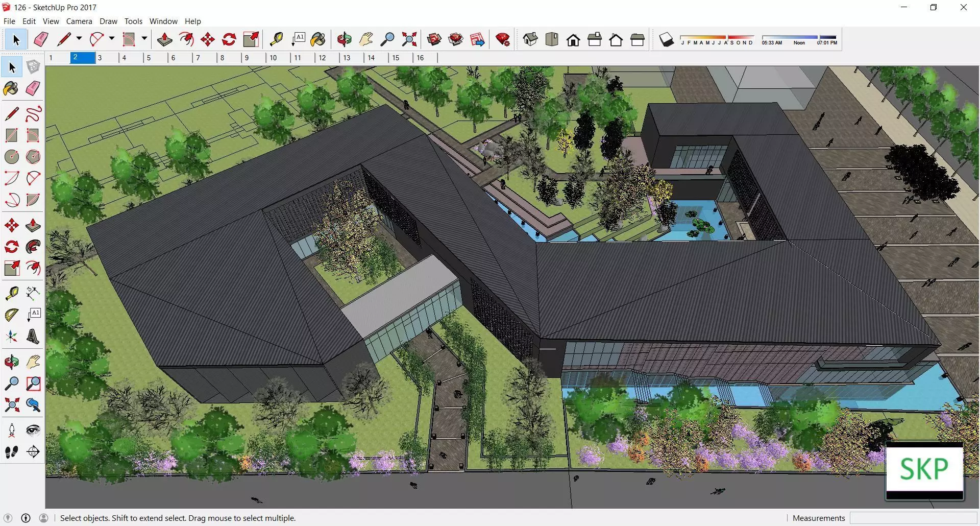Open the Tools menu
The image size is (980, 526).
[x=133, y=21]
